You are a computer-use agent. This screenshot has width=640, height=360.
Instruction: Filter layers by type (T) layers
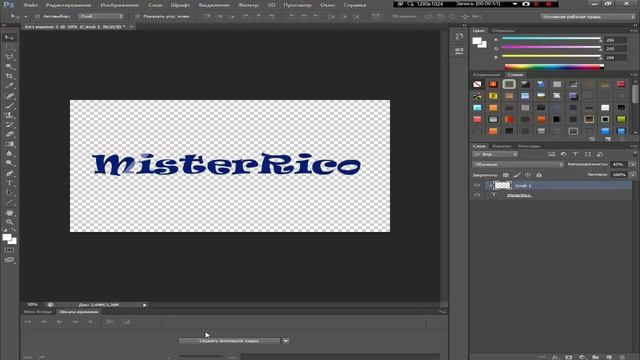tap(576, 154)
